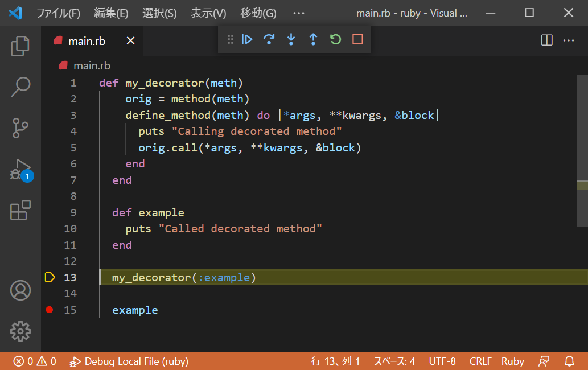Click the example call on line 15
This screenshot has width=588, height=370.
[135, 310]
